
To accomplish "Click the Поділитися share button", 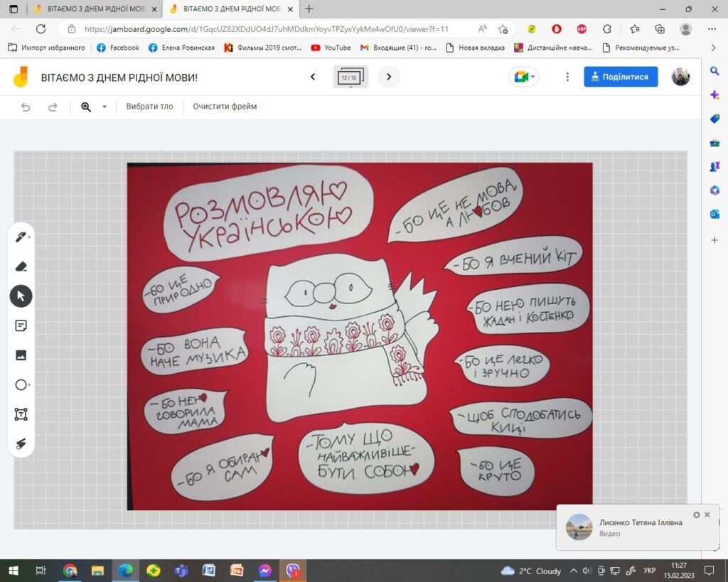I will 621,77.
